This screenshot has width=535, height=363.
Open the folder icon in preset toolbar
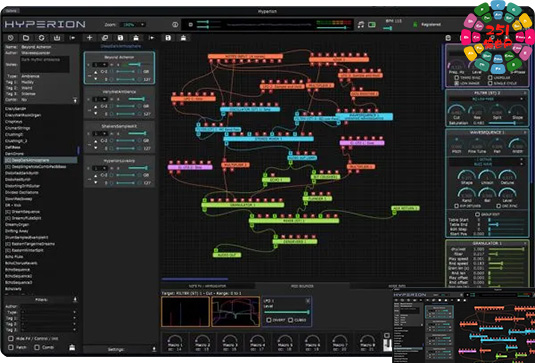(26, 38)
